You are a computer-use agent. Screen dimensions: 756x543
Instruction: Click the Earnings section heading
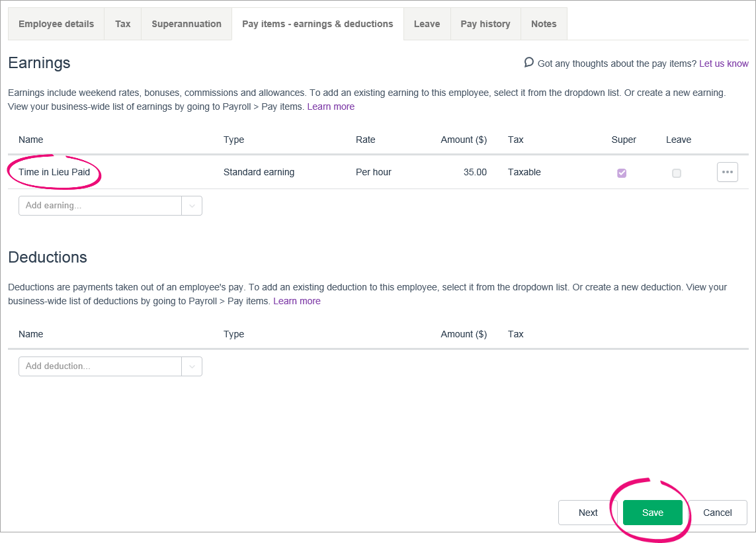39,63
